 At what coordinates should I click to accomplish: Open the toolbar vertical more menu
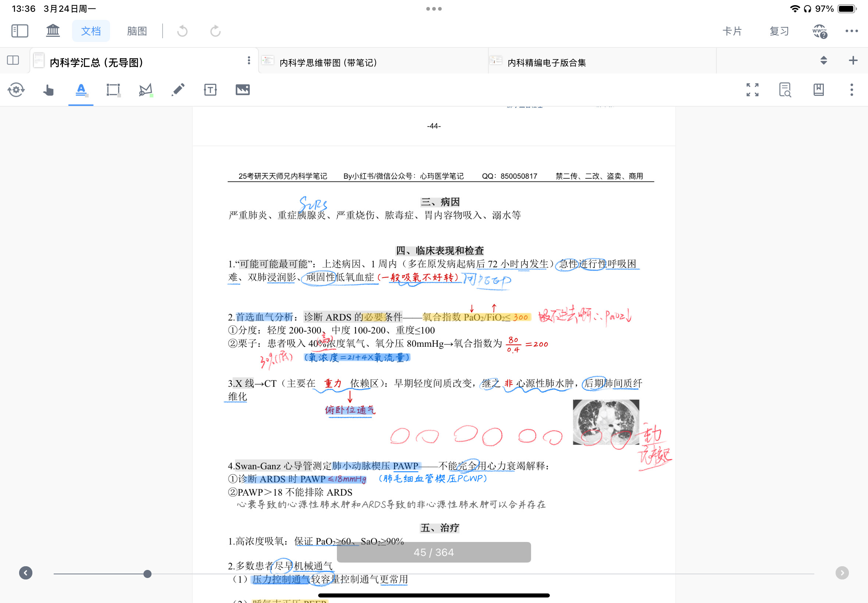tap(852, 90)
